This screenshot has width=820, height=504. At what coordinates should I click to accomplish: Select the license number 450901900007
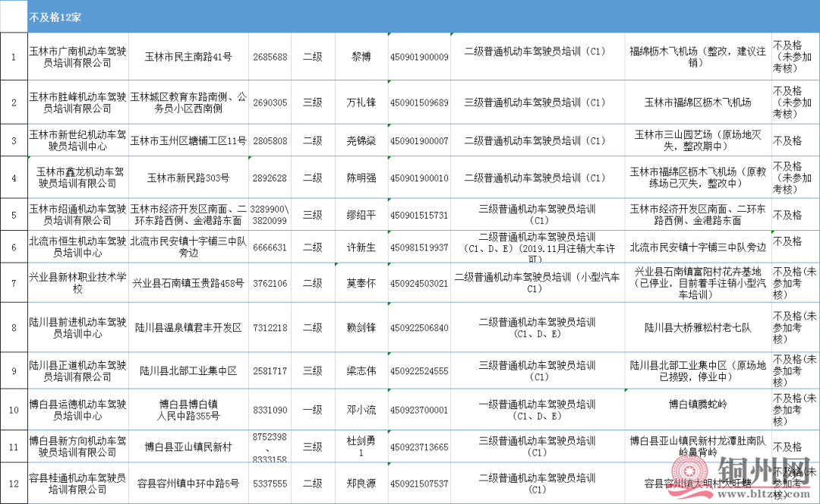(419, 141)
